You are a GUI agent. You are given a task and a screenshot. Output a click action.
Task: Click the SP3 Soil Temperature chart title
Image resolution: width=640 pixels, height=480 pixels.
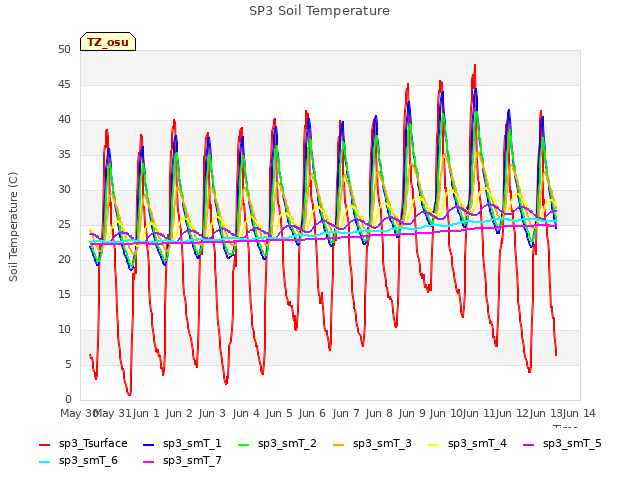coord(319,11)
